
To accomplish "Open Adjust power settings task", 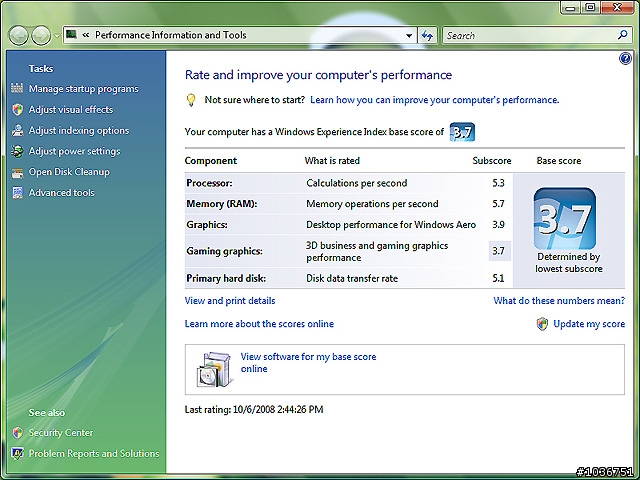I will coord(74,151).
